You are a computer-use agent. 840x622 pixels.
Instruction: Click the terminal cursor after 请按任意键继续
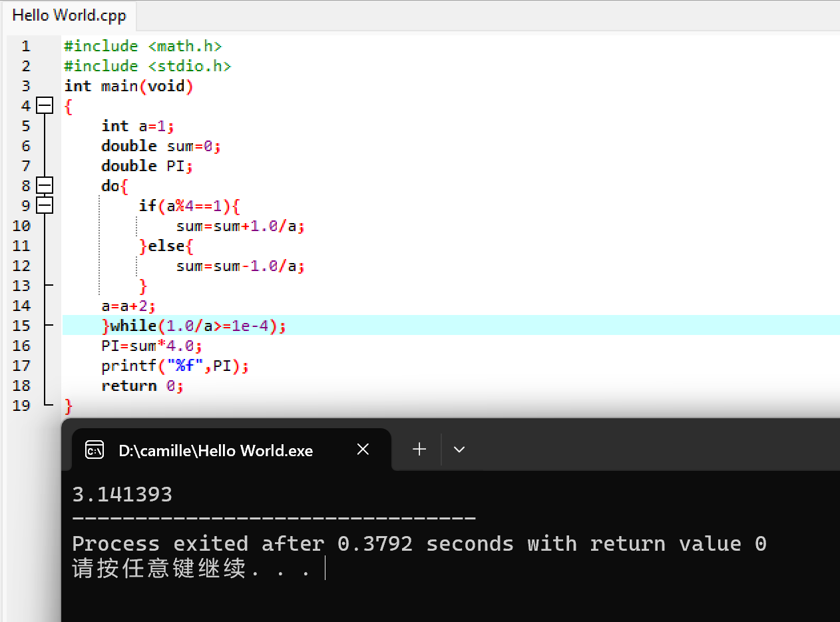click(324, 567)
